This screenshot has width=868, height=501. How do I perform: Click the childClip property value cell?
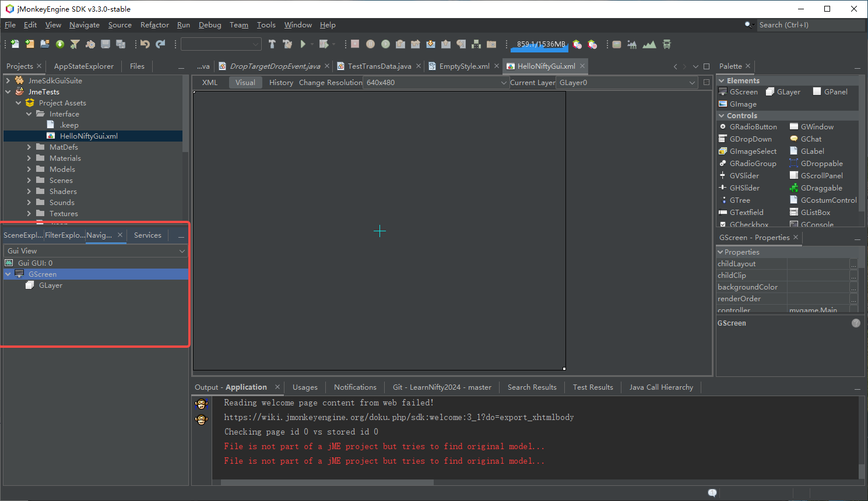point(818,276)
